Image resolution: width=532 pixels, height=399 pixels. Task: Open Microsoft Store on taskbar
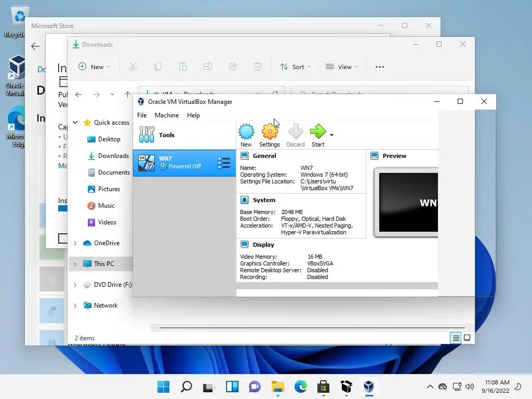click(x=323, y=387)
